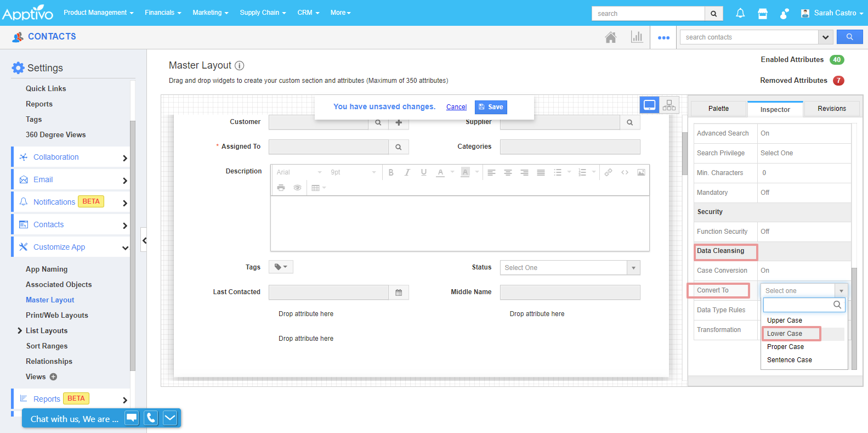
Task: Open Financials dropdown menu
Action: [x=163, y=13]
